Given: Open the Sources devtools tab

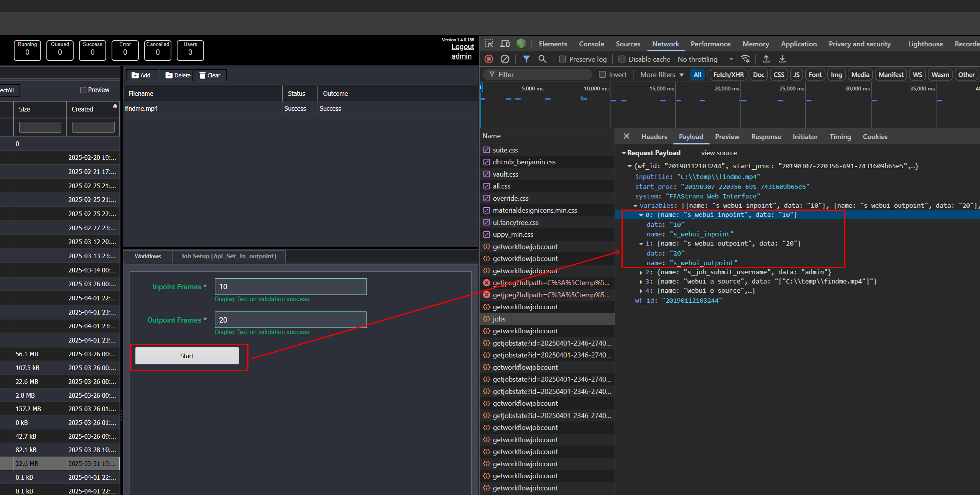Looking at the screenshot, I should coord(628,44).
